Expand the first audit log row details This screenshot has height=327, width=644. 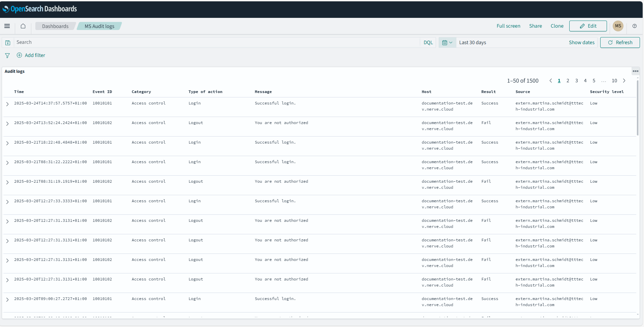point(7,104)
